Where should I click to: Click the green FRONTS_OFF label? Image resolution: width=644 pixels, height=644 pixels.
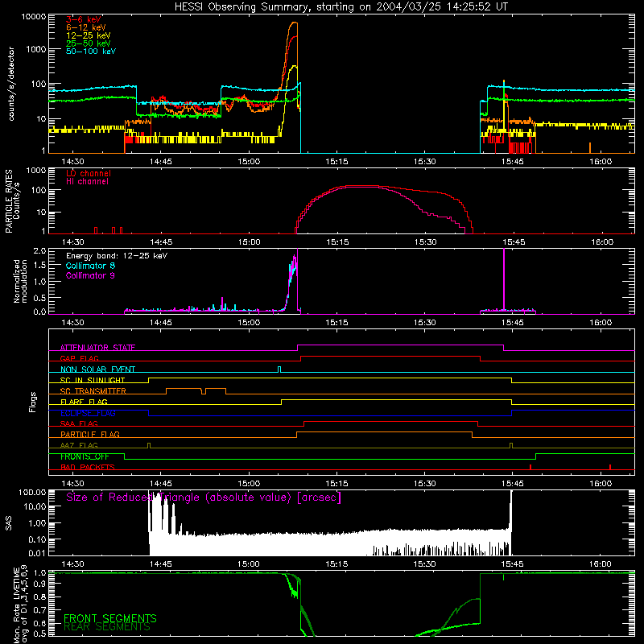pos(85,456)
